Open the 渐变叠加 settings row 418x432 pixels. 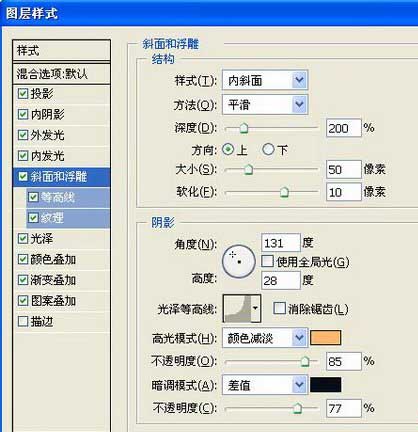pos(62,280)
